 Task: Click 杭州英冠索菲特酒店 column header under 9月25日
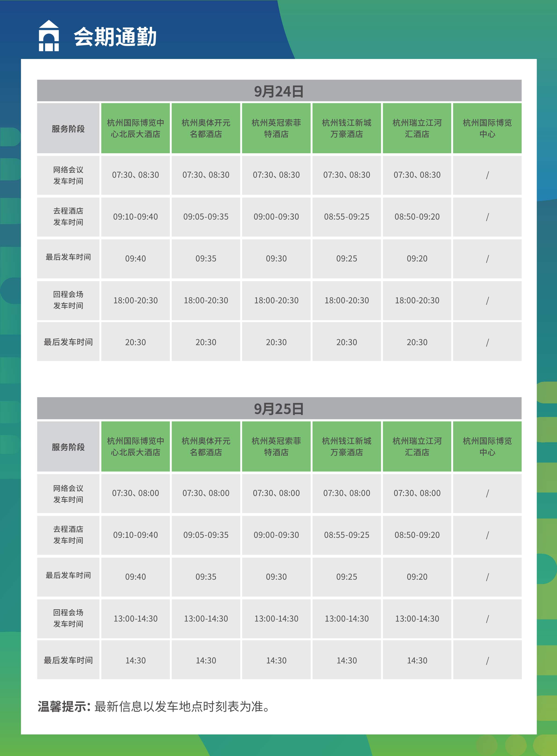276,446
